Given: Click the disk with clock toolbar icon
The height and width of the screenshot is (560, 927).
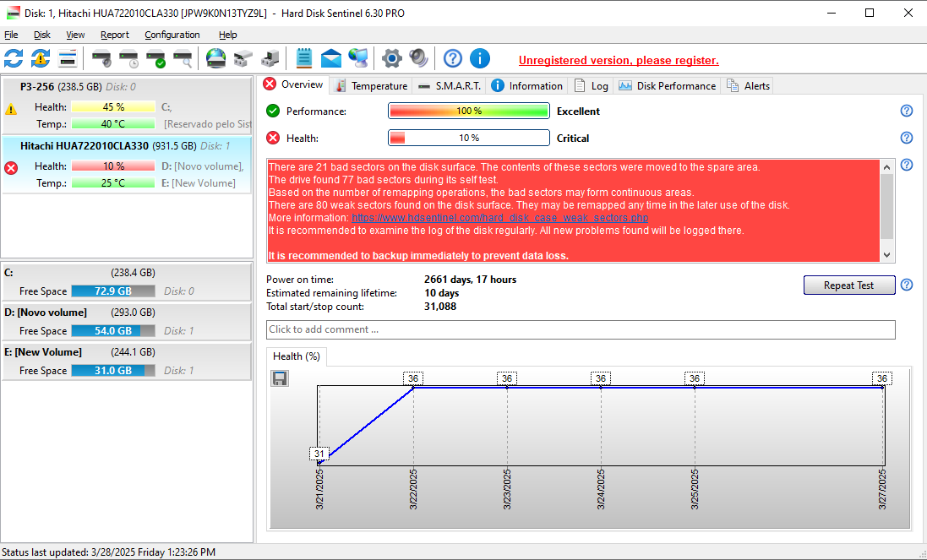Looking at the screenshot, I should pyautogui.click(x=129, y=58).
